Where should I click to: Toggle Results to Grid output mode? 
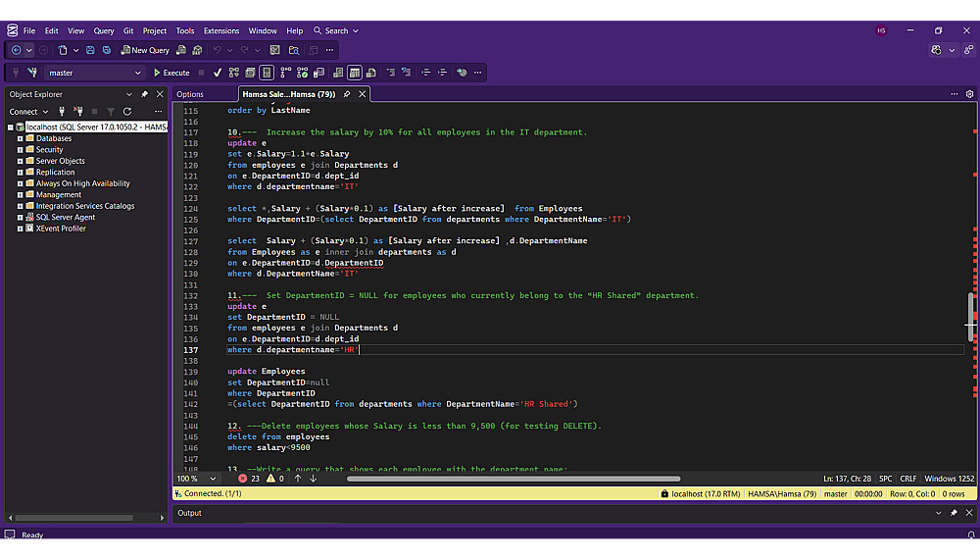click(x=355, y=73)
